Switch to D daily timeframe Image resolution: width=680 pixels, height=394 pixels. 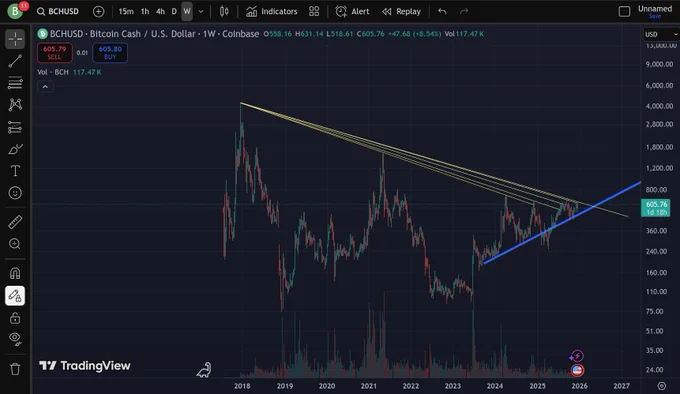click(x=174, y=12)
